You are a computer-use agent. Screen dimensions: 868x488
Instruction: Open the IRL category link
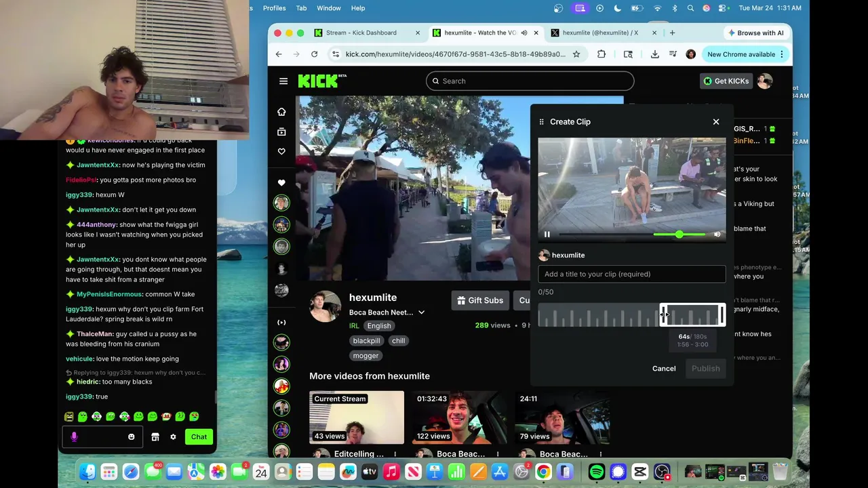354,326
